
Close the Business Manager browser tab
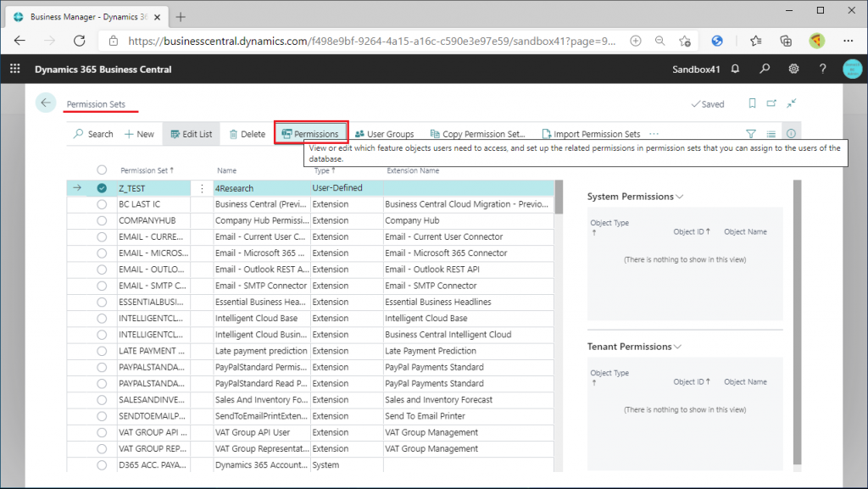[x=157, y=17]
